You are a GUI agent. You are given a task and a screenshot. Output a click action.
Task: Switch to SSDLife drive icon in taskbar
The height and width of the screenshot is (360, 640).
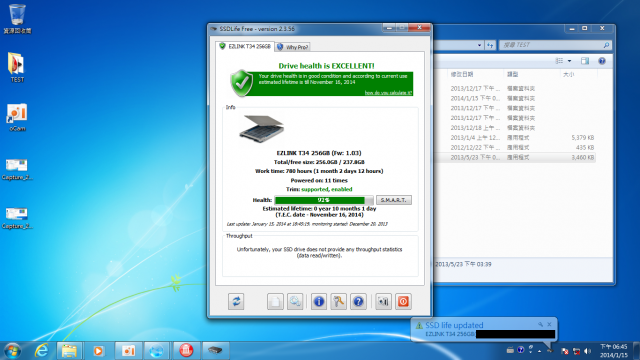(215, 350)
